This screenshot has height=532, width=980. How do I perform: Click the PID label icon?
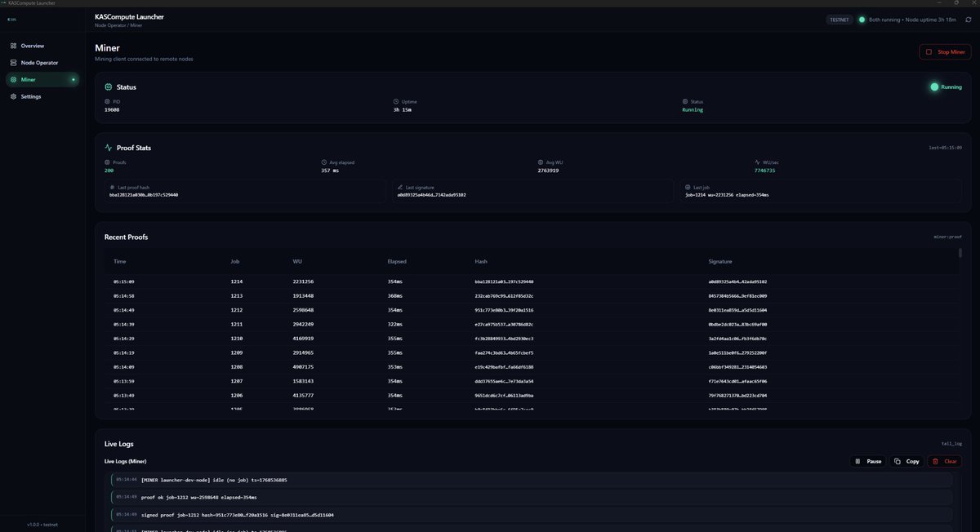[107, 102]
